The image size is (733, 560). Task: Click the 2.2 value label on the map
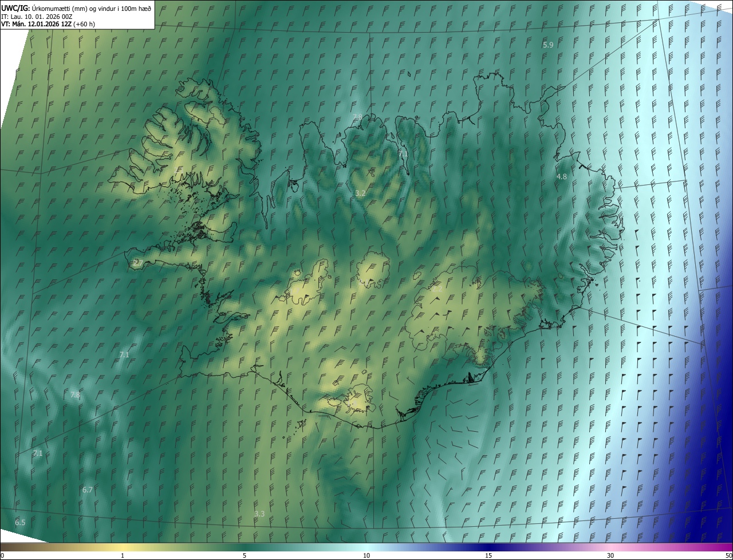click(436, 289)
